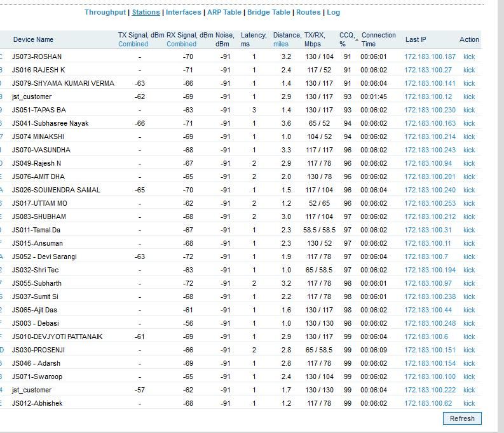Viewport: 504px width, 433px height.
Task: Open IP 172.183.100.187 link
Action: coord(430,57)
